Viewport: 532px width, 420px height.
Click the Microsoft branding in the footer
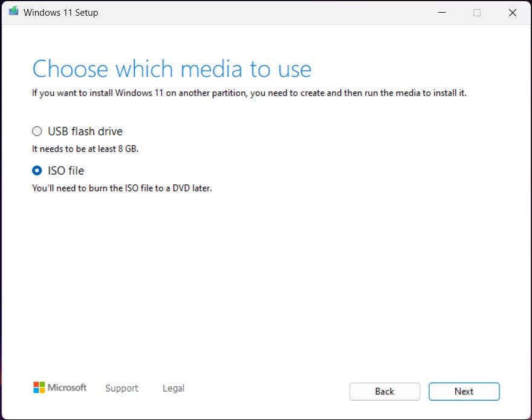click(x=59, y=387)
